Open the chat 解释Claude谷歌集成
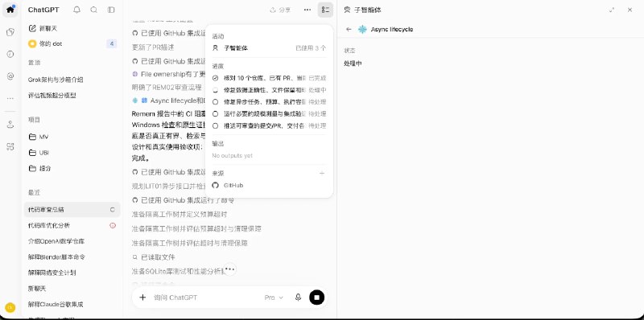This screenshot has height=320, width=644. point(72,305)
